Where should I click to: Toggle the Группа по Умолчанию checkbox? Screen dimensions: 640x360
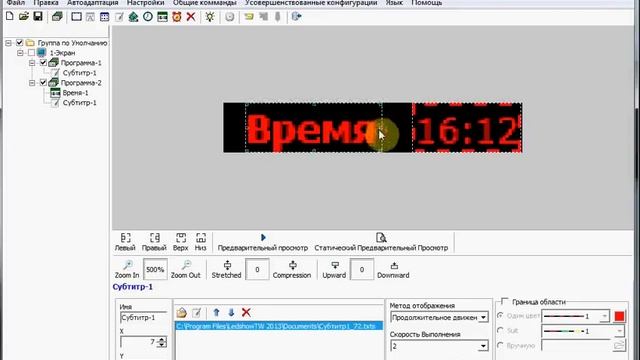click(x=19, y=42)
